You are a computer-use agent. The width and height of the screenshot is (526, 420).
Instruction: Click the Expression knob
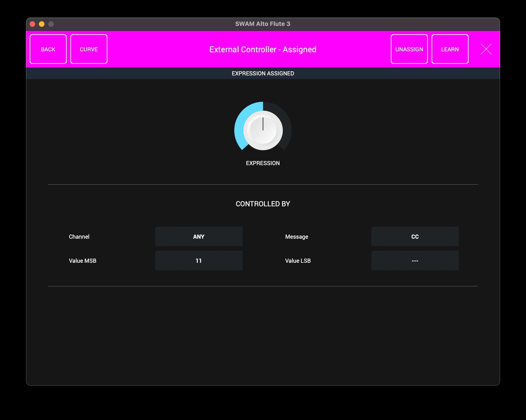tap(263, 130)
